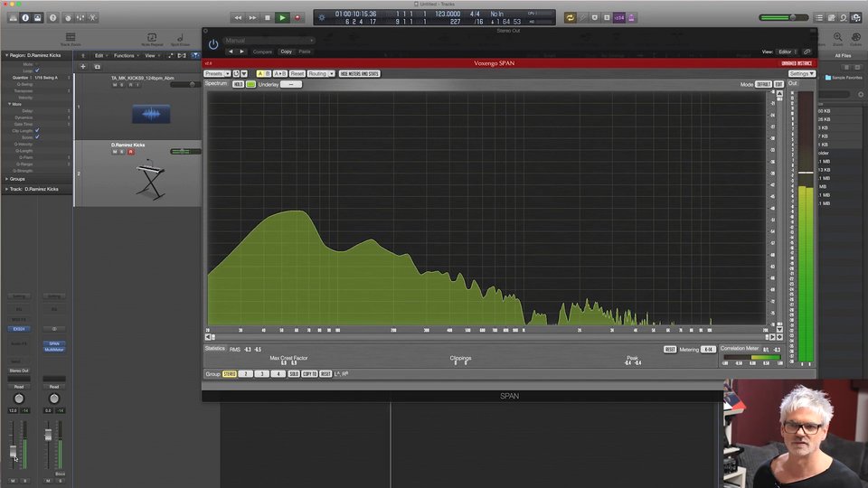Open the Note Pads icon
This screenshot has width=868, height=488.
coord(832,18)
